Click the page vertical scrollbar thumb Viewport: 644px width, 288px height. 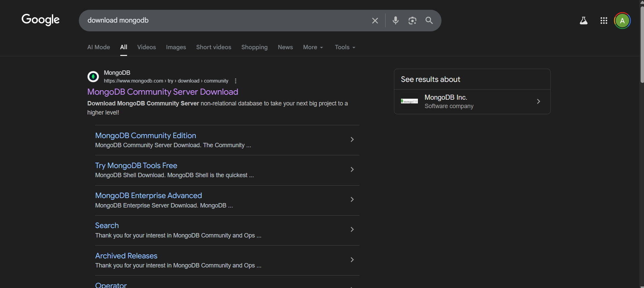642,44
